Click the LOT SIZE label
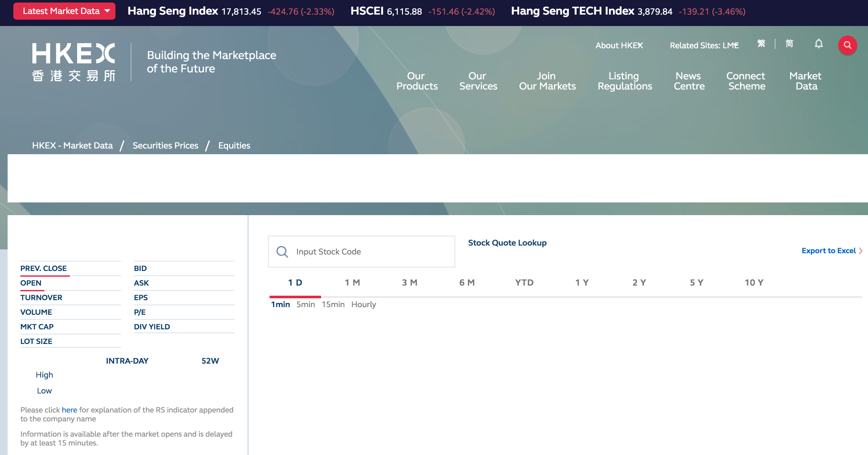This screenshot has width=868, height=455. [x=36, y=341]
